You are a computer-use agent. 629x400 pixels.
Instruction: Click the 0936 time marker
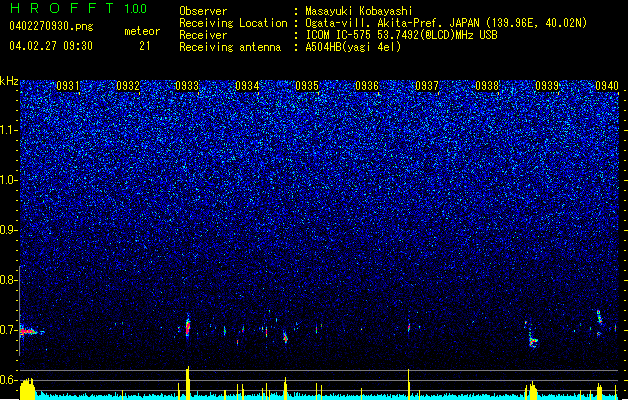click(367, 86)
